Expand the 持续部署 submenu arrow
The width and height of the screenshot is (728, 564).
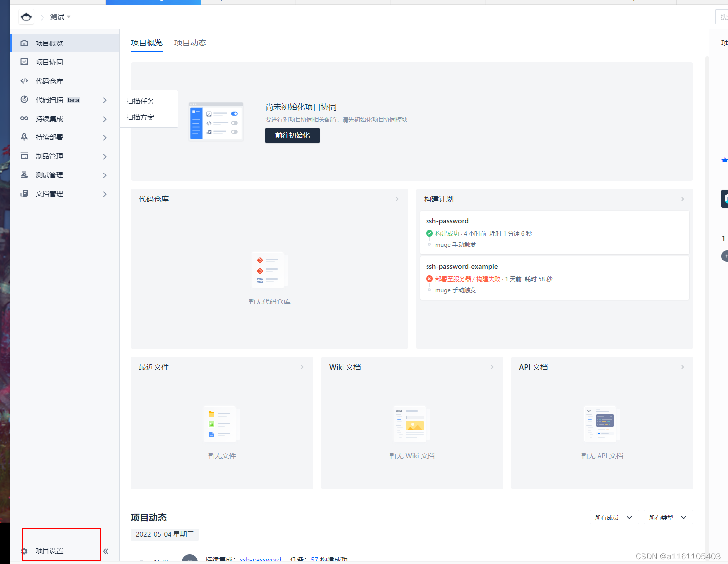(105, 137)
